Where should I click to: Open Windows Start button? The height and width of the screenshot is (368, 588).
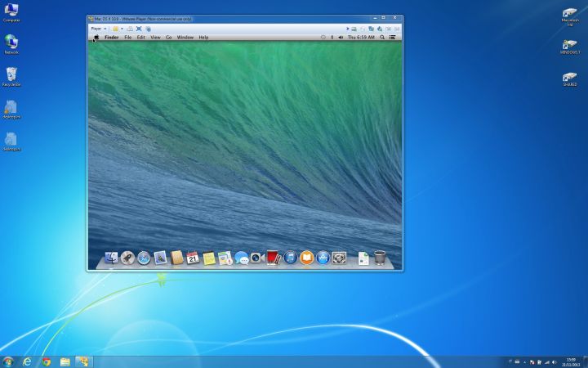8,362
